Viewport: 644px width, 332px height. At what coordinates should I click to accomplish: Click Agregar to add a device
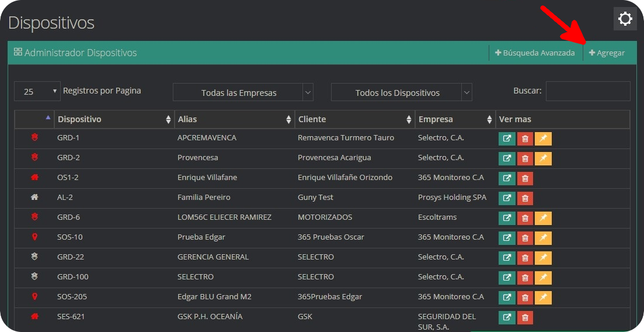click(x=607, y=53)
